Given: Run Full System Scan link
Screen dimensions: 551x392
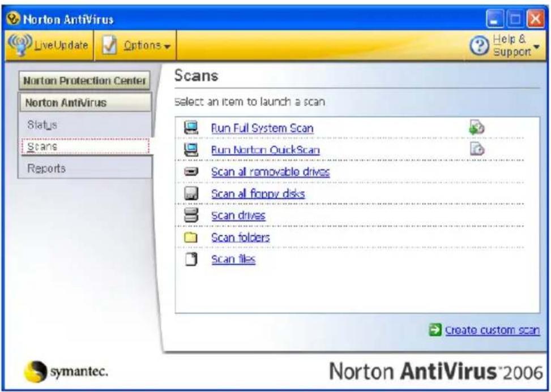Looking at the screenshot, I should tap(262, 128).
